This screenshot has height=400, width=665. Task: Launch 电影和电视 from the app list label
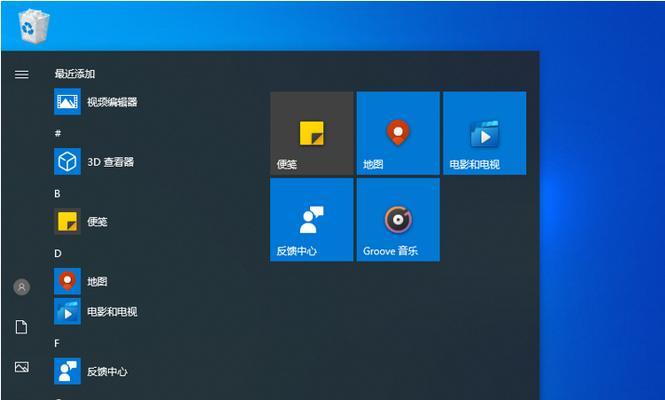click(x=112, y=312)
